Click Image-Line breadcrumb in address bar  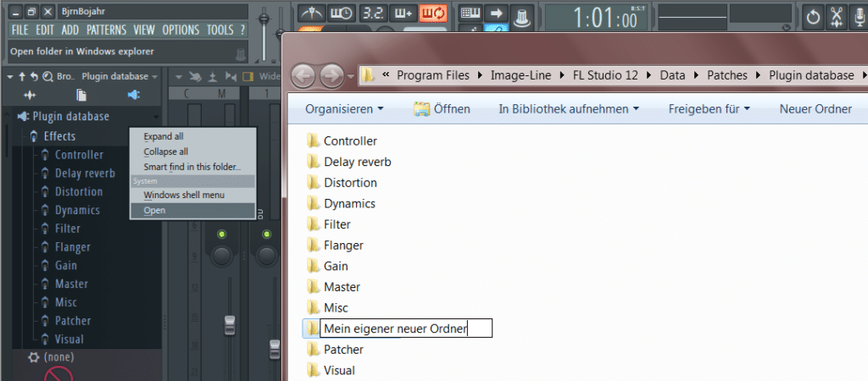(x=521, y=75)
